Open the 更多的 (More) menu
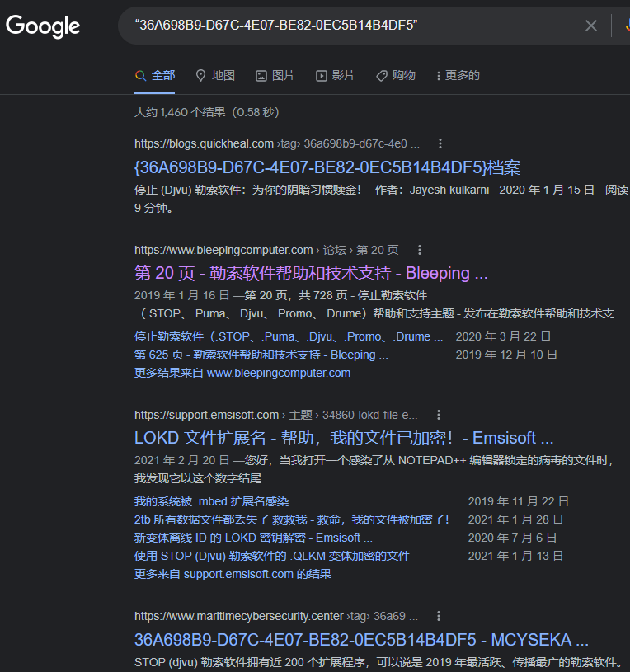 pos(458,76)
